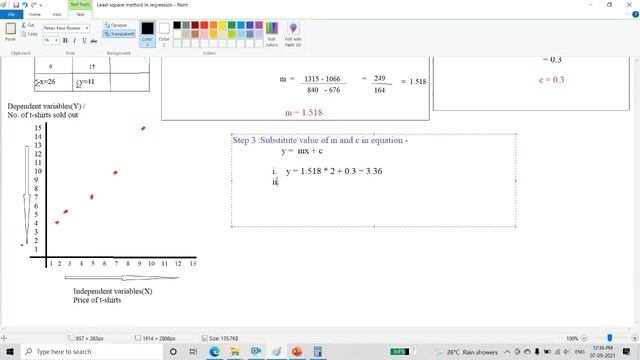Select Color 2 background swatch
The width and height of the screenshot is (640, 360).
click(x=164, y=34)
